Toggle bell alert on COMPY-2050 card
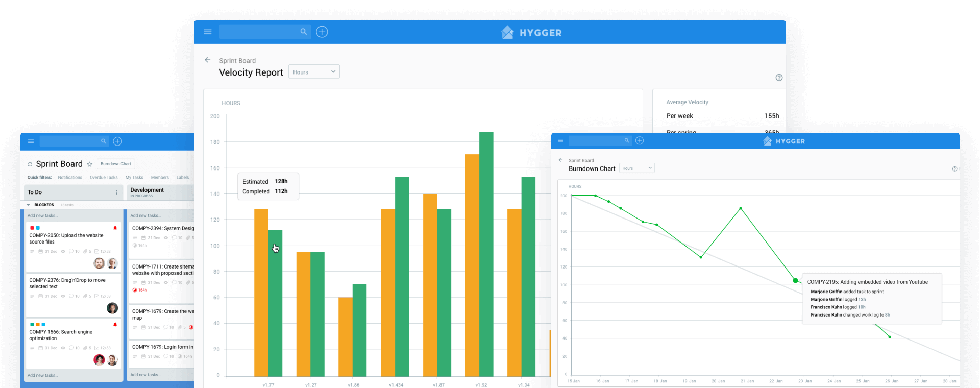 coord(115,228)
